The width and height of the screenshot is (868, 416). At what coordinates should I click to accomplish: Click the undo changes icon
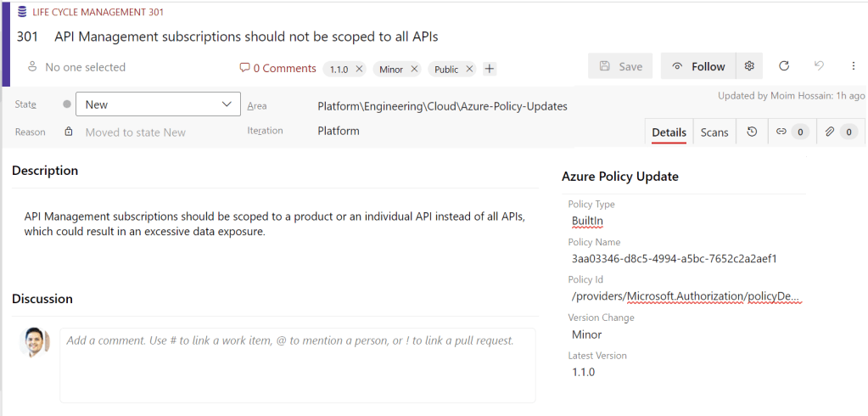[x=819, y=66]
